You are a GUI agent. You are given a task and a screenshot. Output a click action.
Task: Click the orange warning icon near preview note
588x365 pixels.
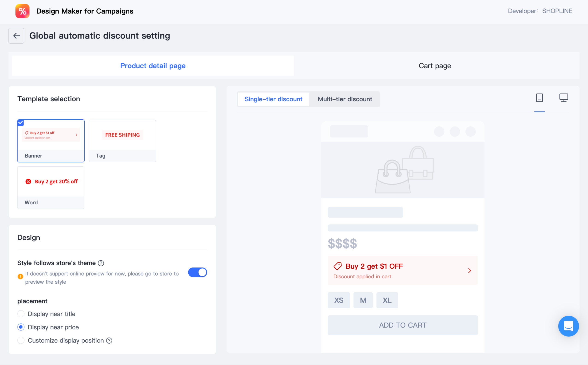click(x=21, y=277)
